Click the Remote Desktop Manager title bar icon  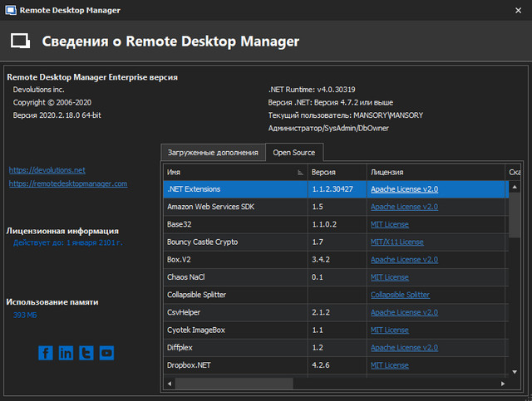(10, 10)
